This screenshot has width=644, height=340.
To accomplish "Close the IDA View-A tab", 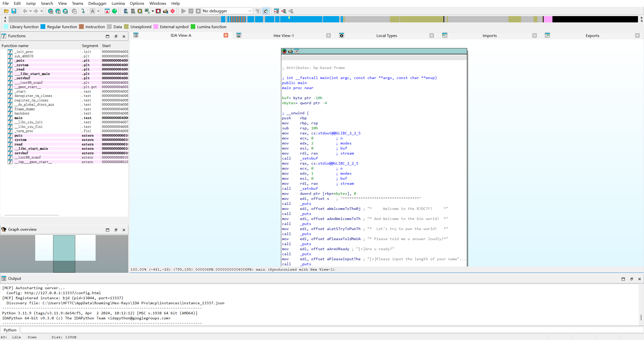I will point(226,35).
